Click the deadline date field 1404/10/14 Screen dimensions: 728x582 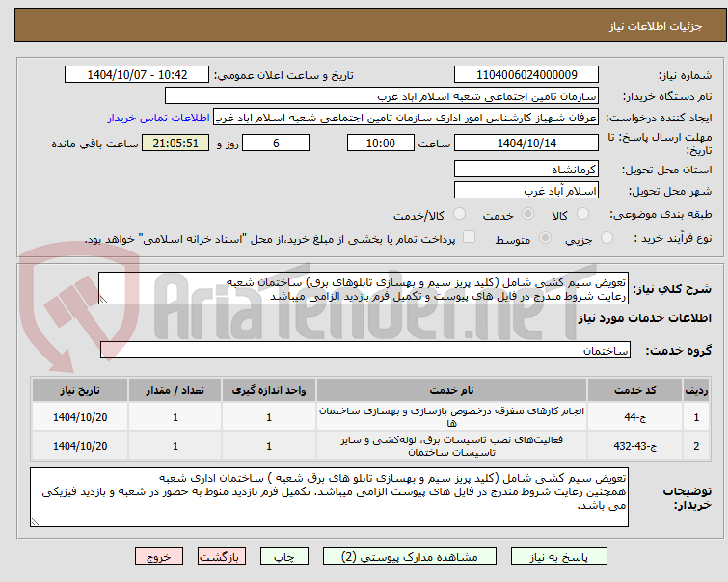click(526, 143)
